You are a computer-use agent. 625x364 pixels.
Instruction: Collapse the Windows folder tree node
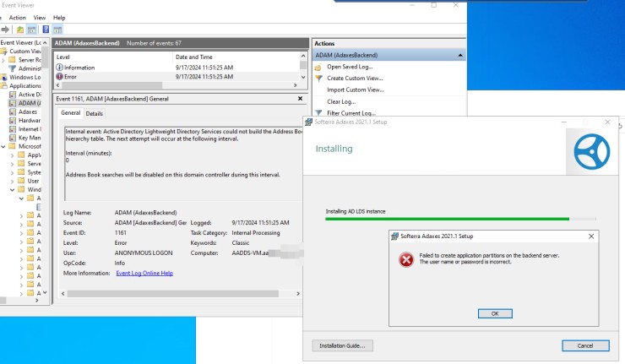click(13, 190)
